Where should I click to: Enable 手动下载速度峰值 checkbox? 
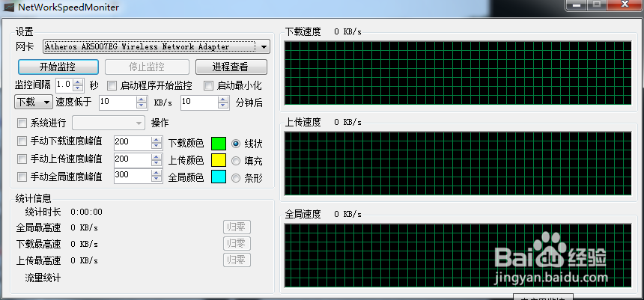click(22, 141)
